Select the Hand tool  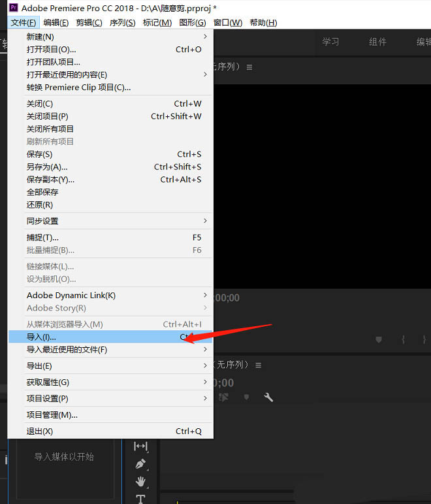(140, 481)
